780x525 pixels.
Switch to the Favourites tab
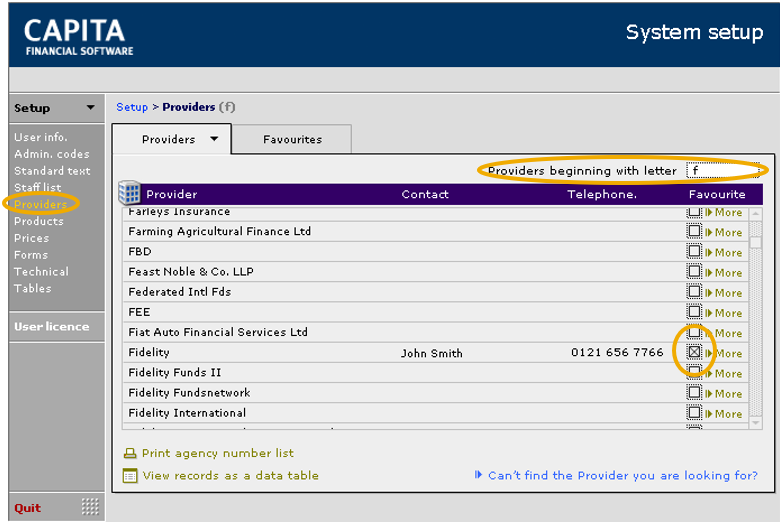click(x=292, y=139)
